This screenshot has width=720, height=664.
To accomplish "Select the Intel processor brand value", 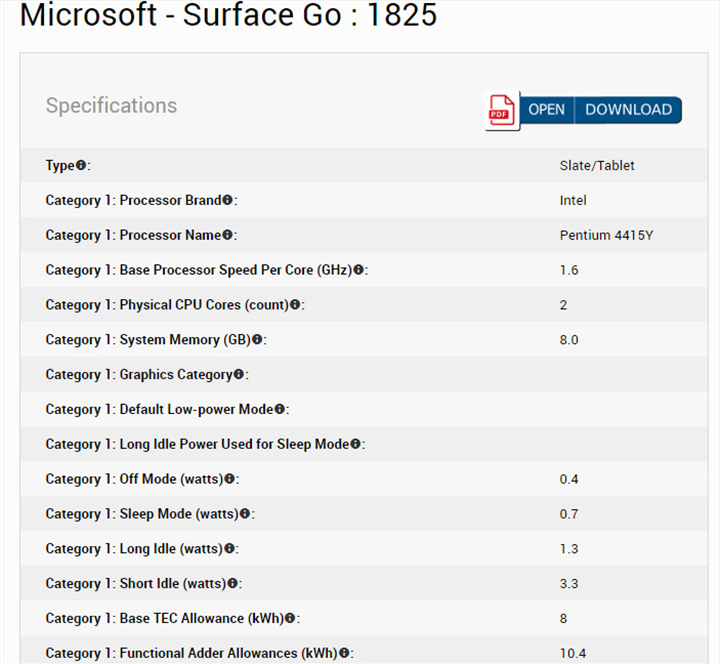I will pyautogui.click(x=573, y=200).
